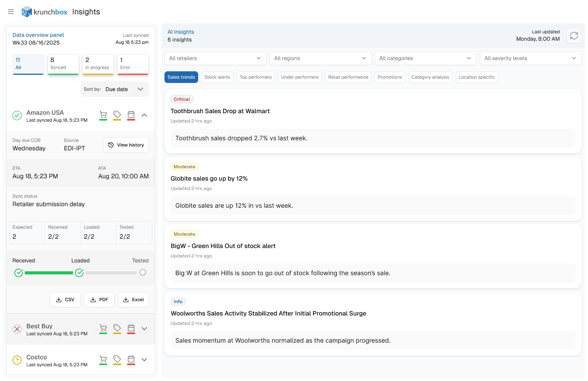Select the 11 All status filter
The image size is (588, 381).
click(x=28, y=64)
